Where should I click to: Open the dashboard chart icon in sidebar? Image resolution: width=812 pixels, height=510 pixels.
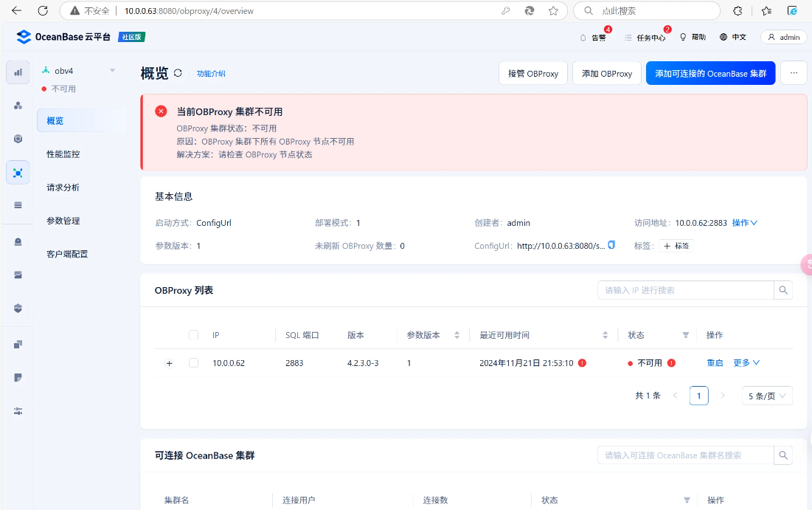[x=18, y=72]
